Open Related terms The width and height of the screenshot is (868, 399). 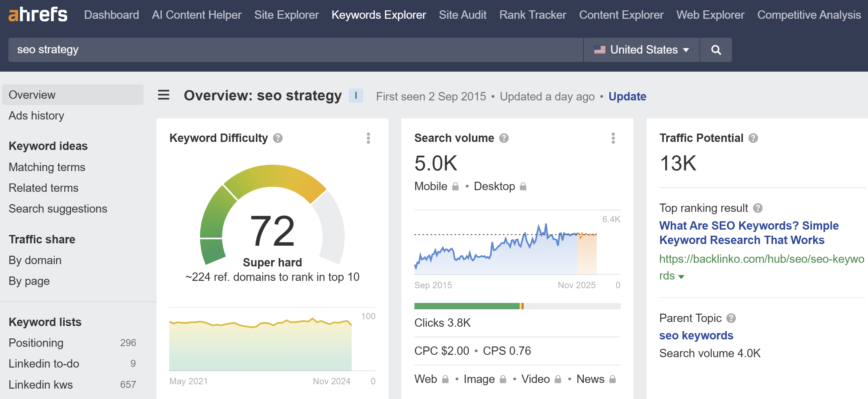44,188
